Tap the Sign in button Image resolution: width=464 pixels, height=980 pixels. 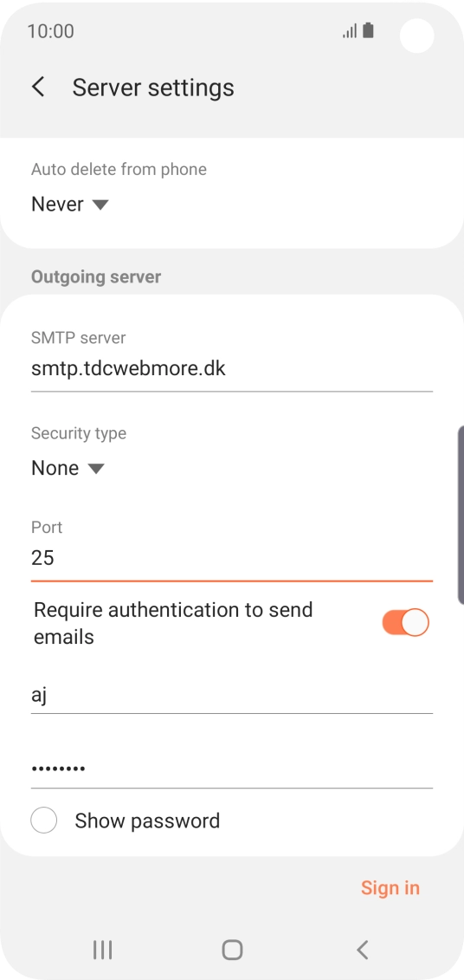(x=390, y=887)
